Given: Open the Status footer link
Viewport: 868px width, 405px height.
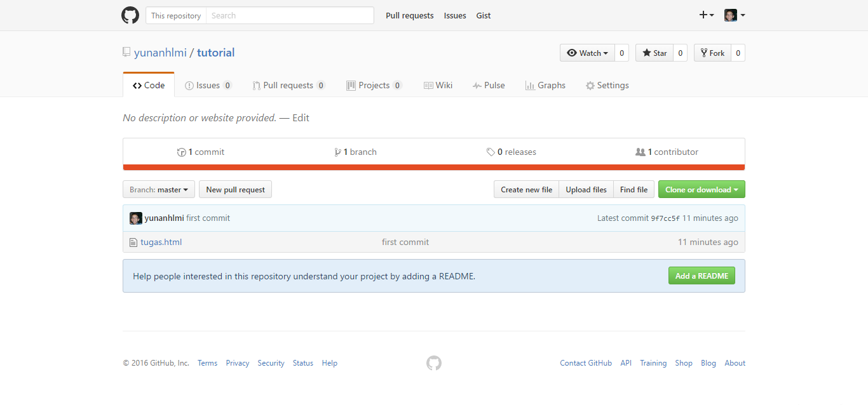Looking at the screenshot, I should pyautogui.click(x=303, y=363).
